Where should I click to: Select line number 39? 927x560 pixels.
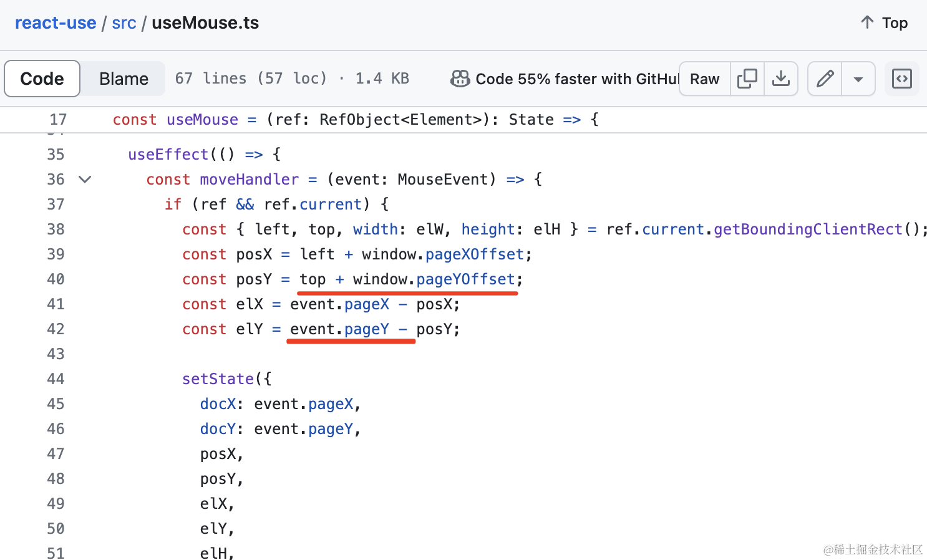point(56,254)
